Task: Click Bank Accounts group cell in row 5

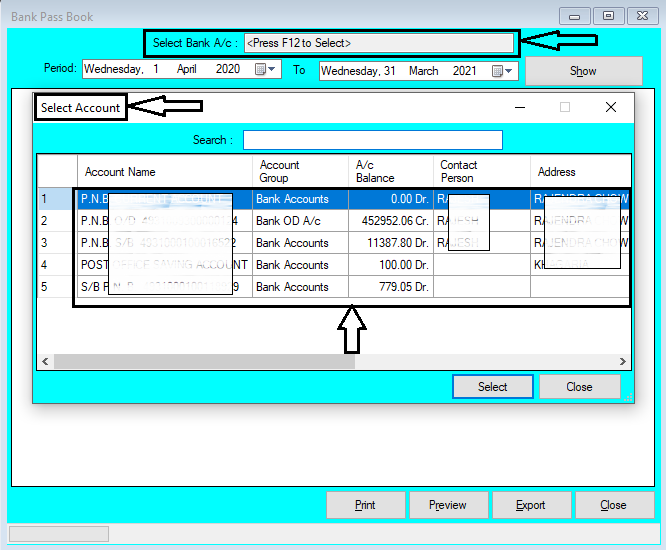Action: click(300, 287)
